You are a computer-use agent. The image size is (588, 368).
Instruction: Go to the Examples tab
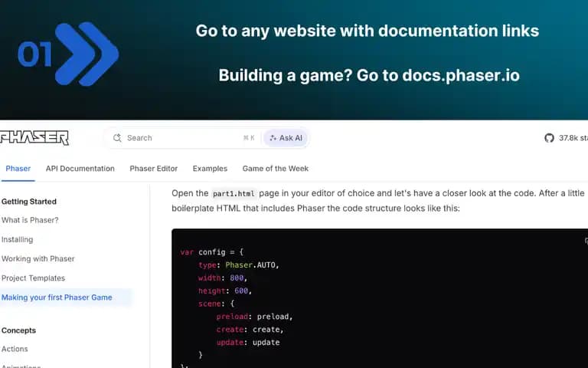[x=210, y=169]
